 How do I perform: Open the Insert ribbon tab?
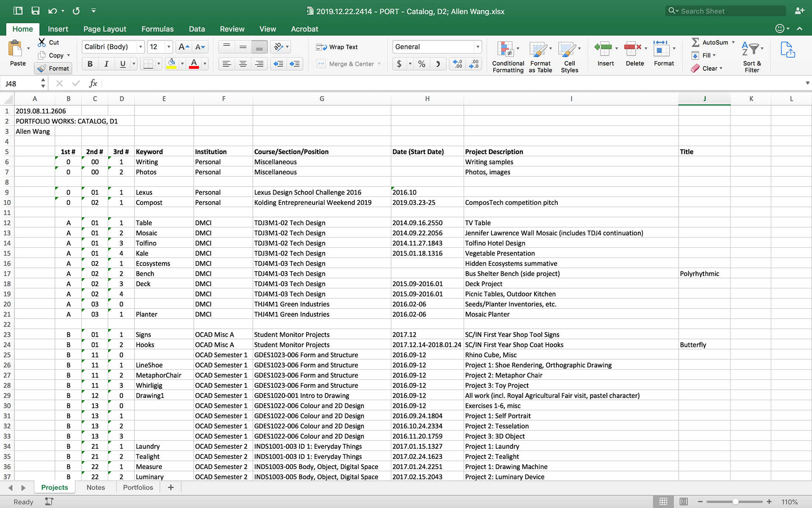coord(58,29)
